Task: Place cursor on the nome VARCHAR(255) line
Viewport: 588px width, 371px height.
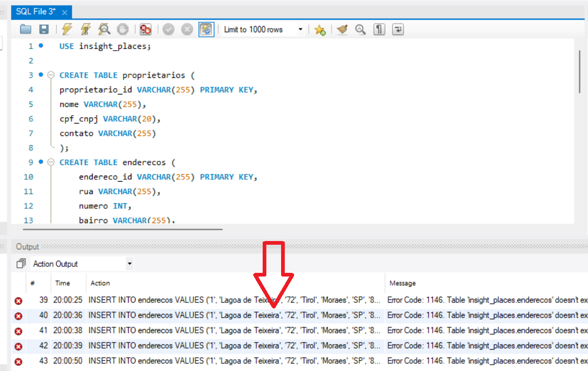Action: pos(102,104)
